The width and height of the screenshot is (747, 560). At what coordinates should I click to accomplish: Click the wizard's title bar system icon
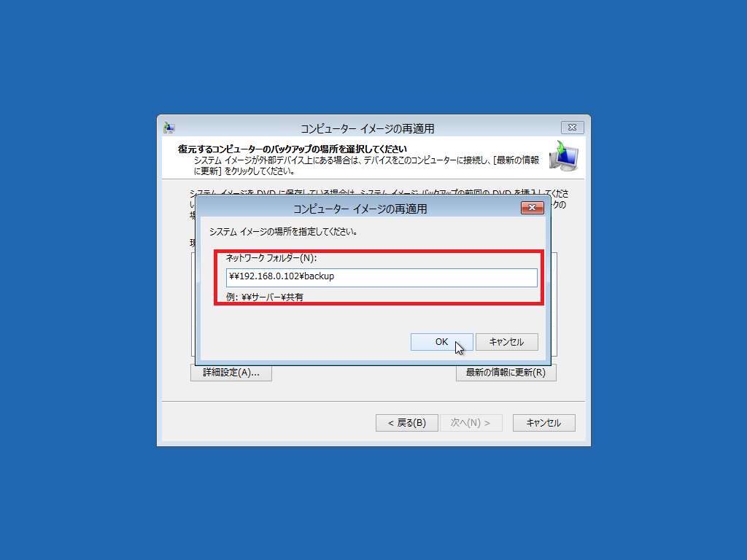(x=169, y=128)
